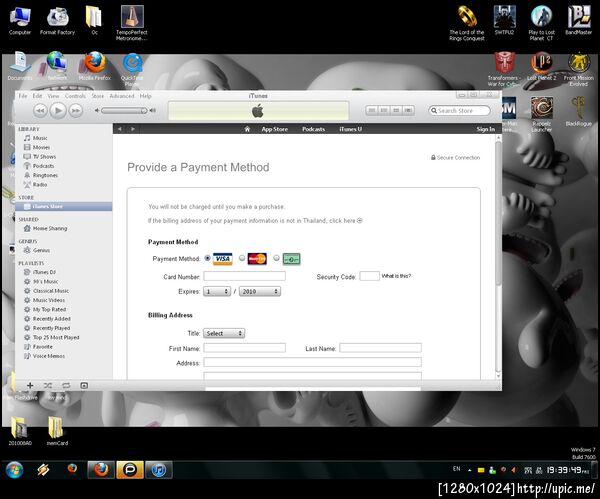Click the show artwork button
The image size is (600, 499).
84,385
